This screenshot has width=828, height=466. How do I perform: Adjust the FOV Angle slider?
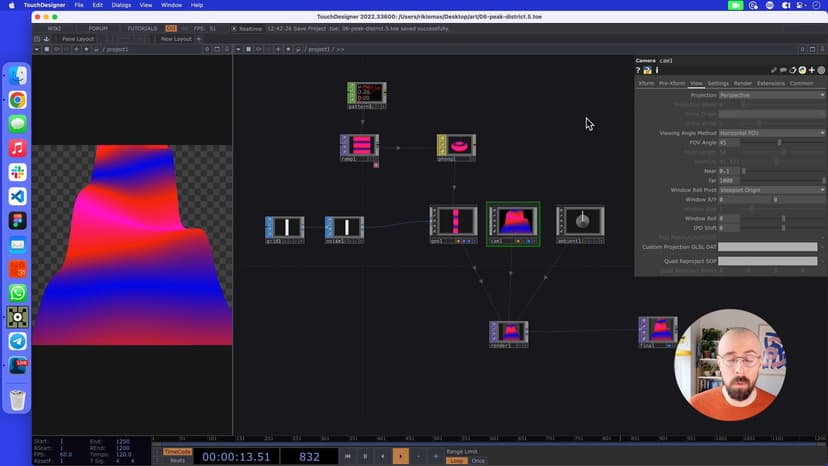[x=780, y=143]
